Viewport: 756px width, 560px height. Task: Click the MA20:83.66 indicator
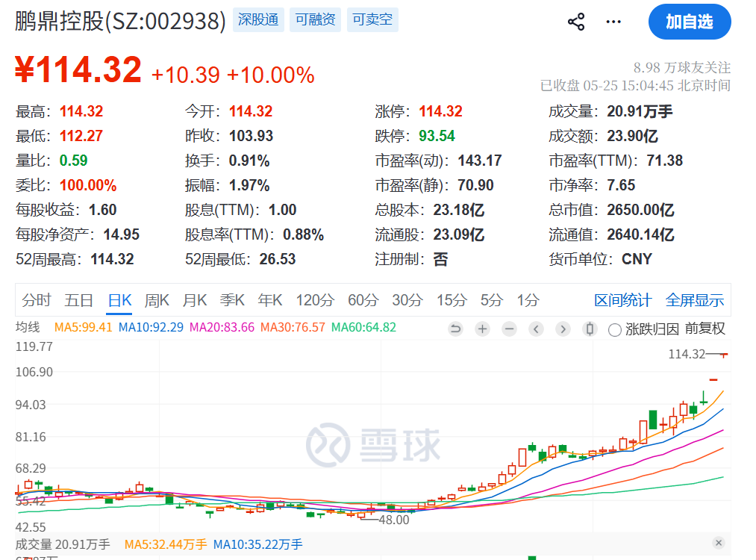click(x=222, y=327)
